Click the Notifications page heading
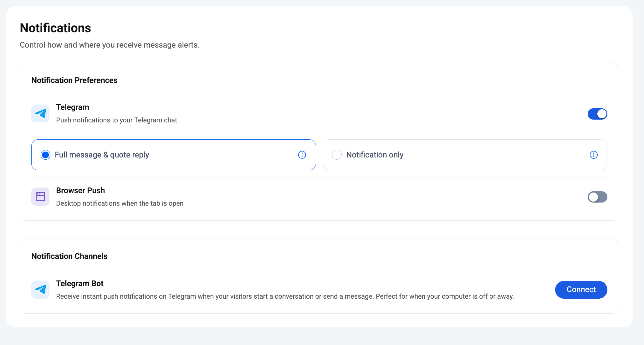 pos(55,28)
